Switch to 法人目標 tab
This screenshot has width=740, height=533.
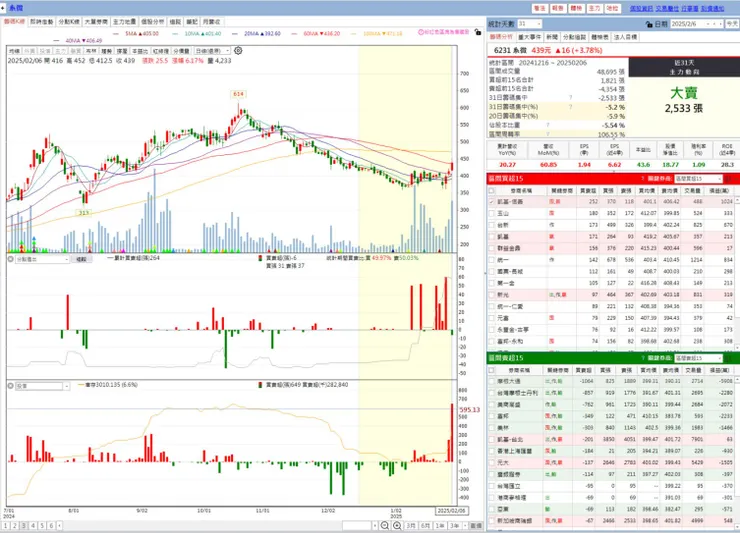click(625, 37)
